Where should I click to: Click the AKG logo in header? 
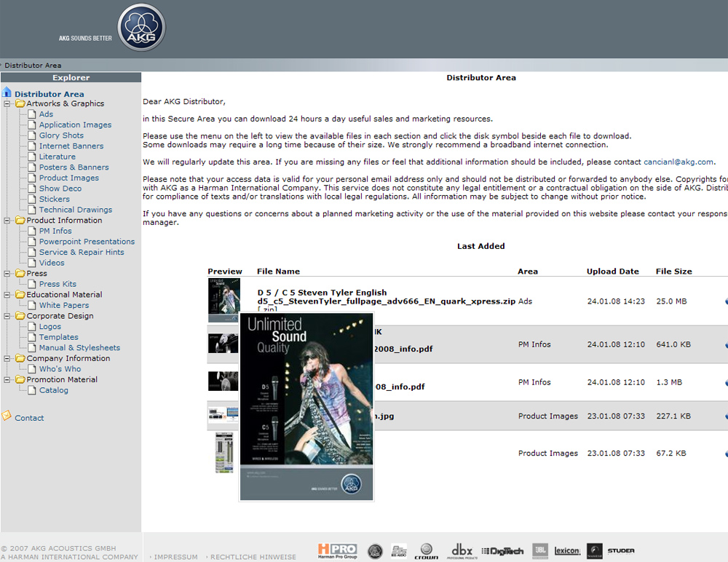pos(142,28)
